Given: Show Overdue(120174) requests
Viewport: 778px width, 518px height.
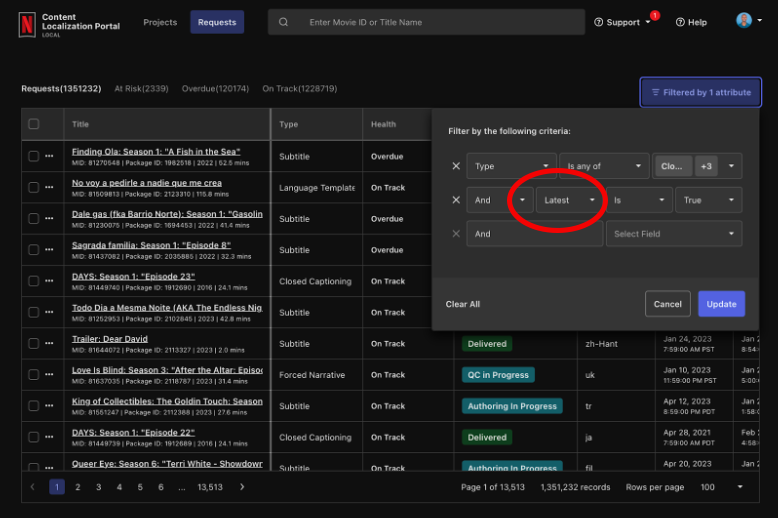Looking at the screenshot, I should [215, 89].
